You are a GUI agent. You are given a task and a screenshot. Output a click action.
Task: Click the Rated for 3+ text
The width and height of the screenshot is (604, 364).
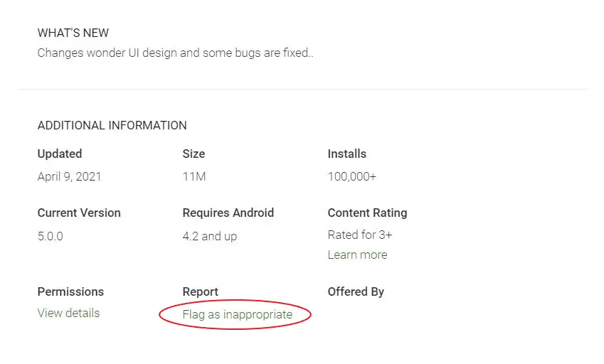(360, 235)
